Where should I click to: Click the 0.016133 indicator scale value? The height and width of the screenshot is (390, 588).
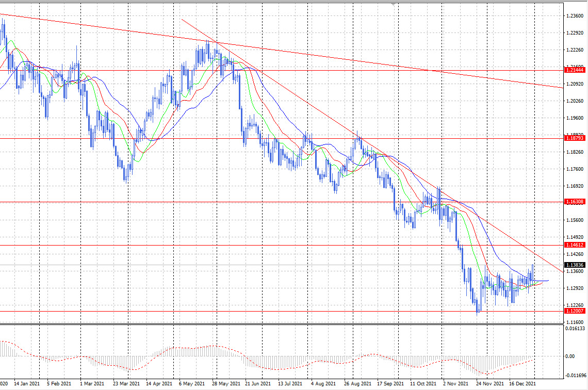(x=575, y=329)
